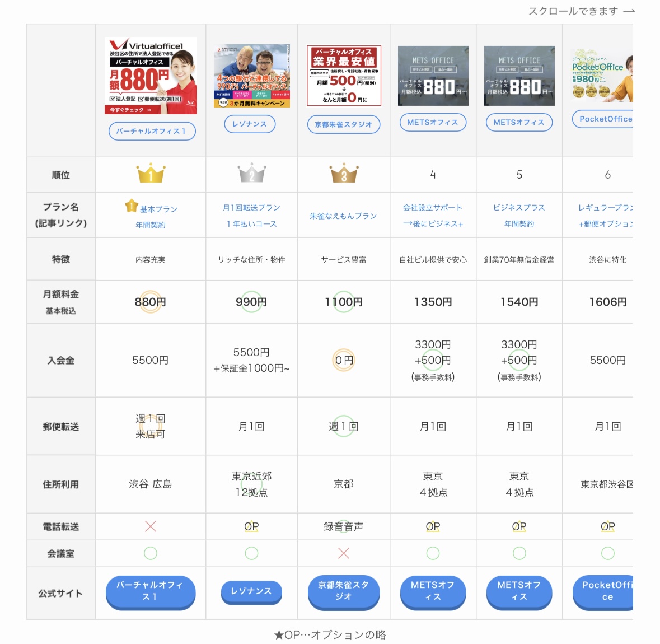Viewport: 660px width, 644px height.
Task: Open the Virtualoffice1 880円 banner image
Action: pos(151,76)
